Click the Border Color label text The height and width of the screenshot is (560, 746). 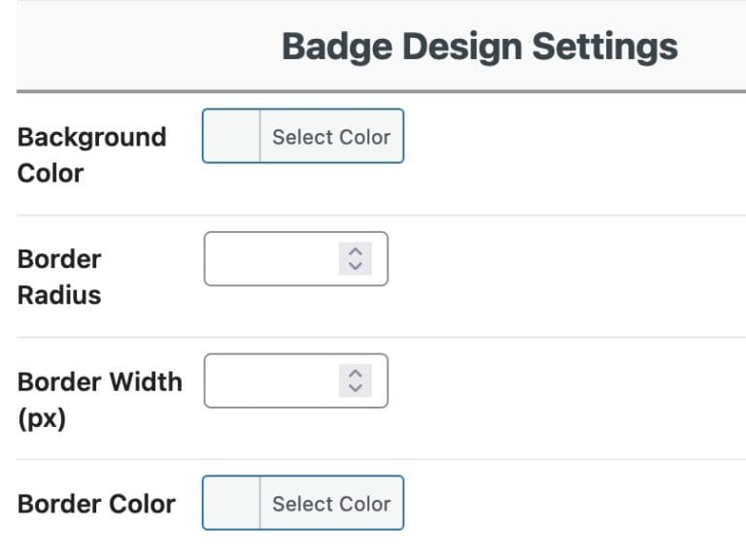(96, 504)
